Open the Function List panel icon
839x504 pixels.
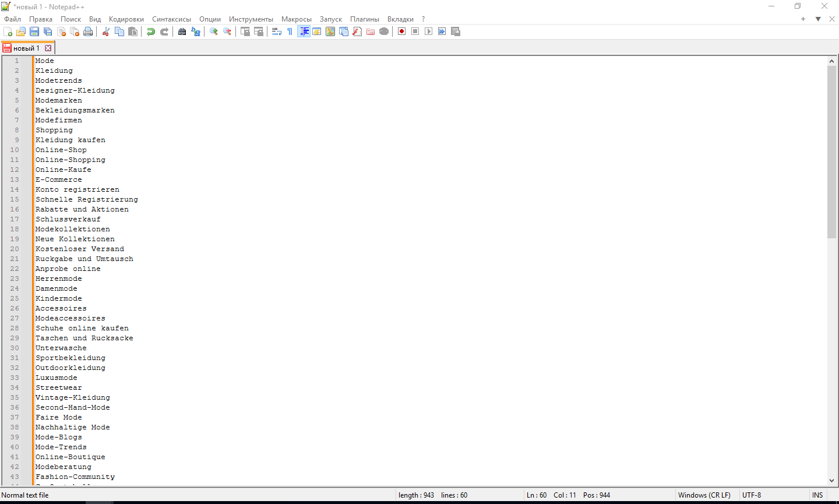[357, 31]
